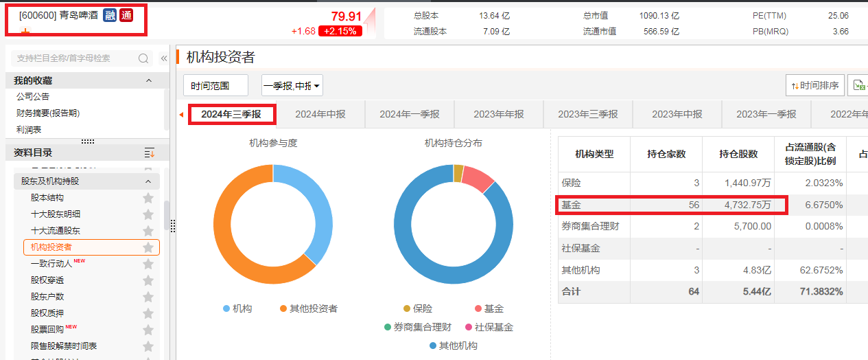Screen dimensions: 868x360
Task: Click the sort icon beside 资料目录
Action: tap(150, 153)
